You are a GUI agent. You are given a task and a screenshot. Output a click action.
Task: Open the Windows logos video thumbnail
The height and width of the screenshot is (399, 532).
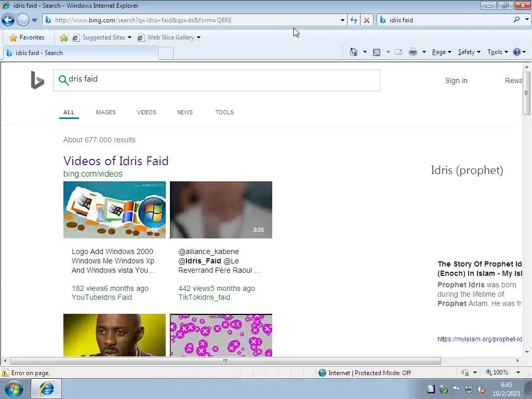(114, 210)
